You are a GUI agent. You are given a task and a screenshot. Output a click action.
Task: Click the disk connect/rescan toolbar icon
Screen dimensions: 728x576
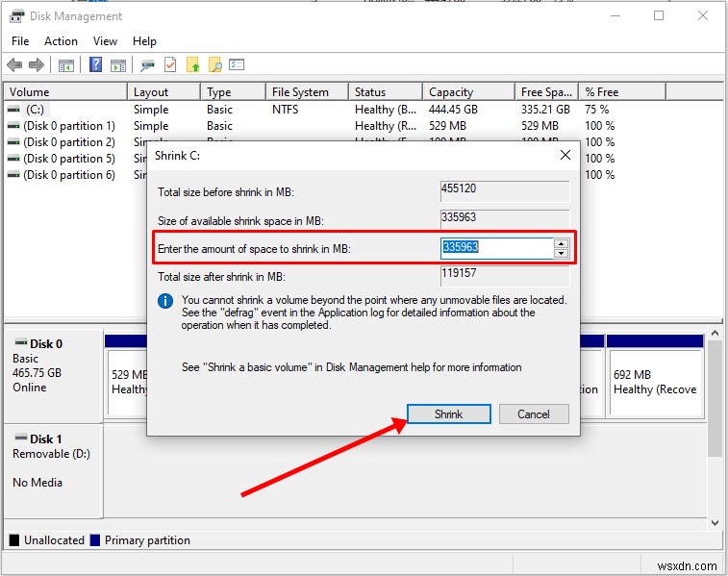[148, 65]
